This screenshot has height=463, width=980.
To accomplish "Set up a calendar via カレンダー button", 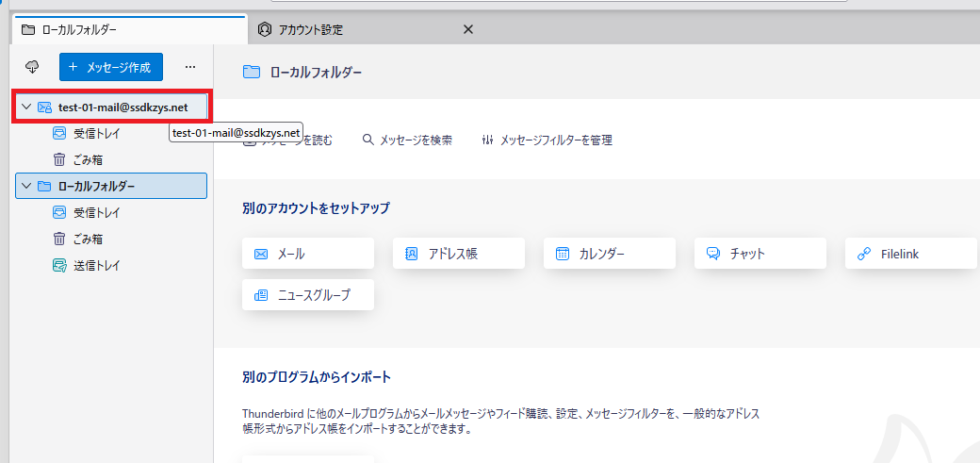I will tap(609, 254).
